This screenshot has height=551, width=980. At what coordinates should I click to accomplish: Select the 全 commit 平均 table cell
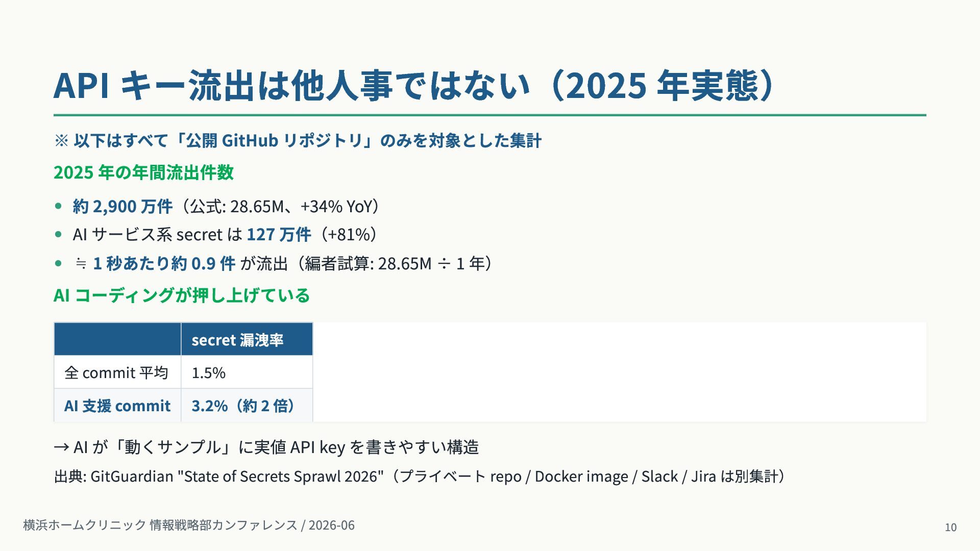117,372
